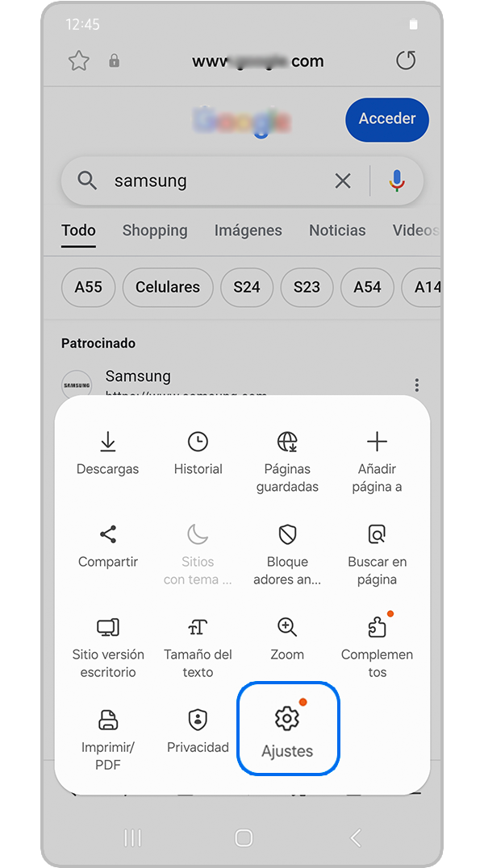This screenshot has width=484, height=868.
Task: Open Páginas guardadas globe icon
Action: (287, 442)
